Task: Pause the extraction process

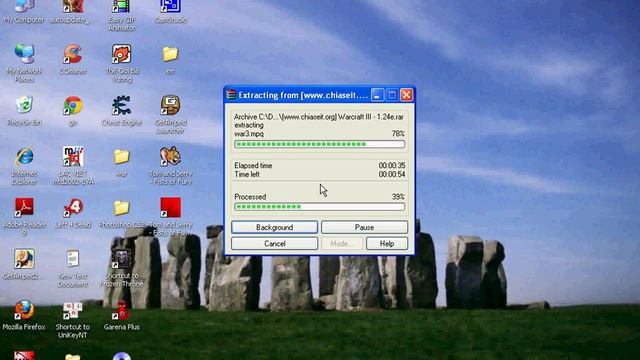Action: (x=364, y=227)
